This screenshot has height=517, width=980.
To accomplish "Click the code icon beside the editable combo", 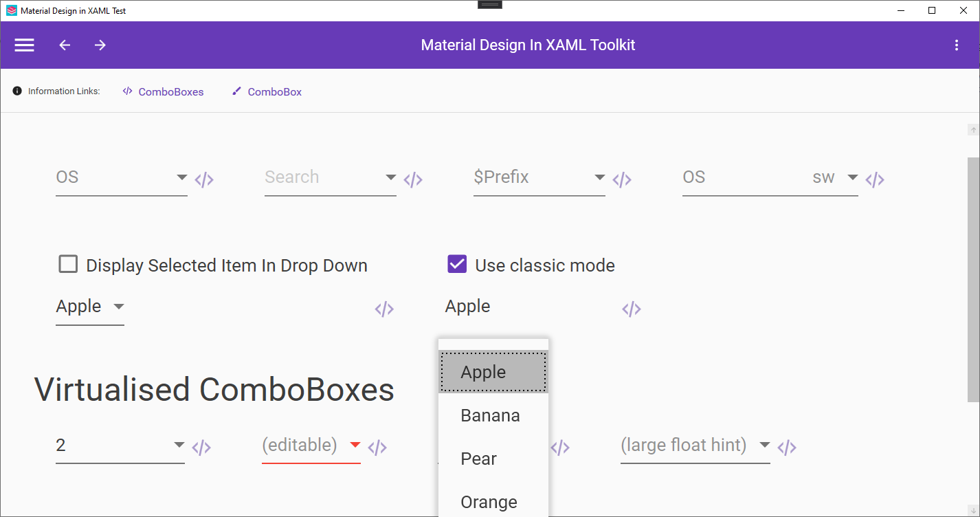I will 377,447.
